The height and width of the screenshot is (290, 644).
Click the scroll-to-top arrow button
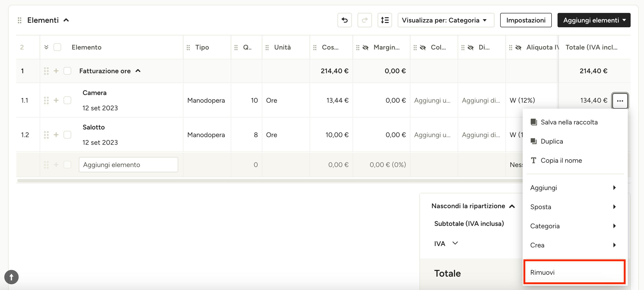pyautogui.click(x=11, y=277)
